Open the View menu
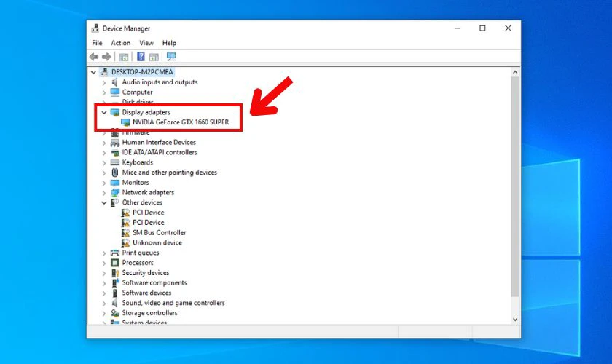 [x=146, y=43]
